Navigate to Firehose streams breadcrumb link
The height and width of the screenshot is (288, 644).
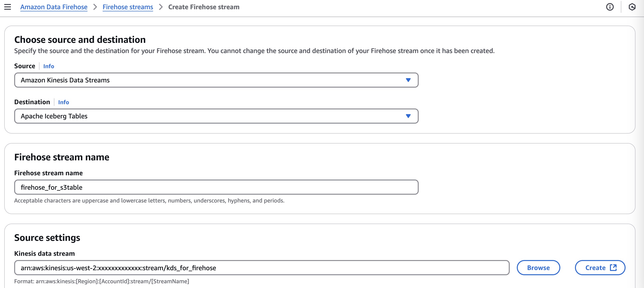pos(127,7)
